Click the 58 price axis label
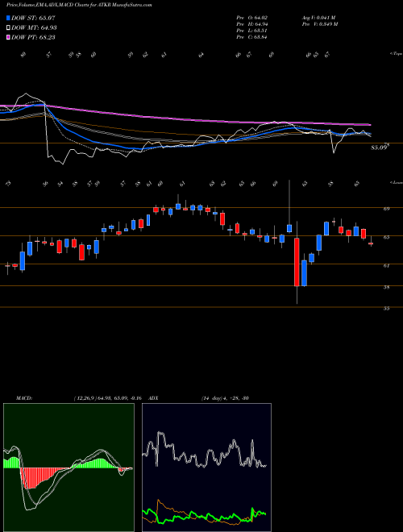 click(x=386, y=287)
